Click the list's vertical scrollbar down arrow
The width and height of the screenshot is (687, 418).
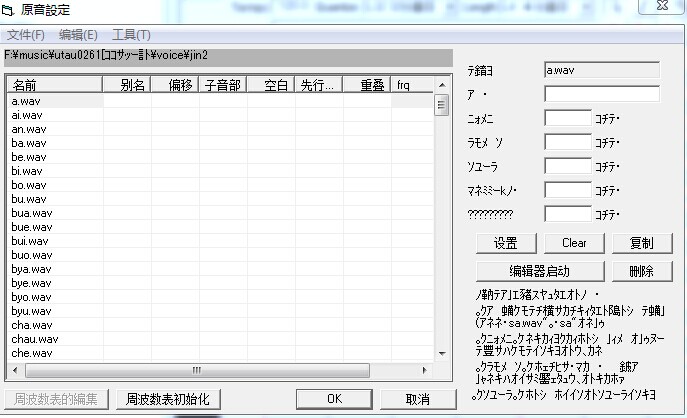coord(442,353)
